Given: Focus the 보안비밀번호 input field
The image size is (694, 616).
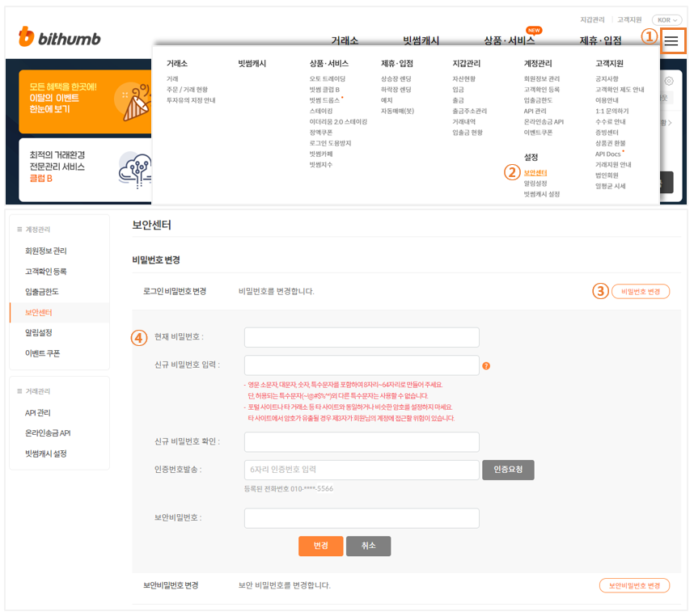Looking at the screenshot, I should (362, 518).
